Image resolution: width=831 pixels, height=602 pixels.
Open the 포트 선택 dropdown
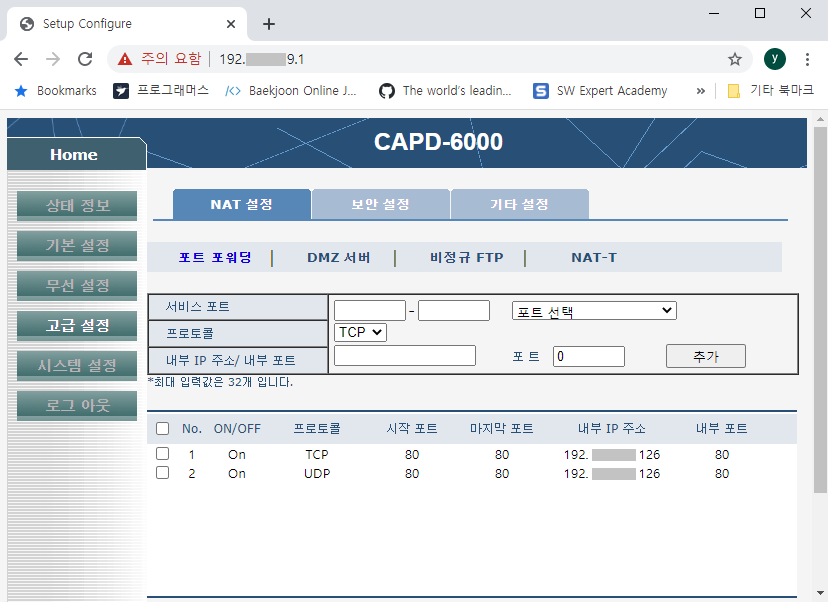pos(593,310)
